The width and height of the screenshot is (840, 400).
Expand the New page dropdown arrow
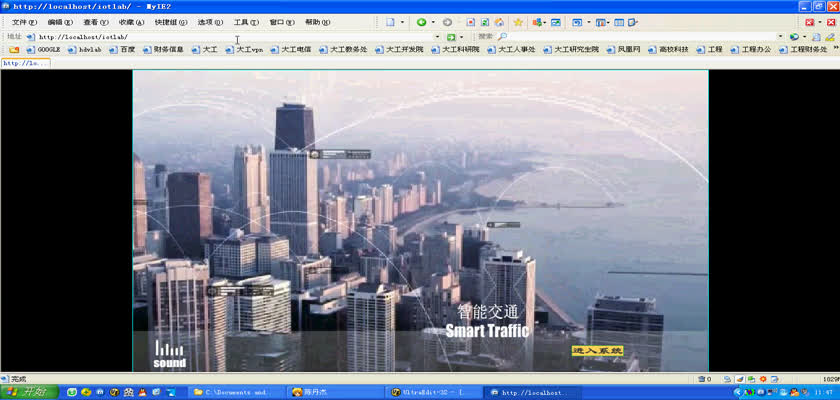(403, 22)
